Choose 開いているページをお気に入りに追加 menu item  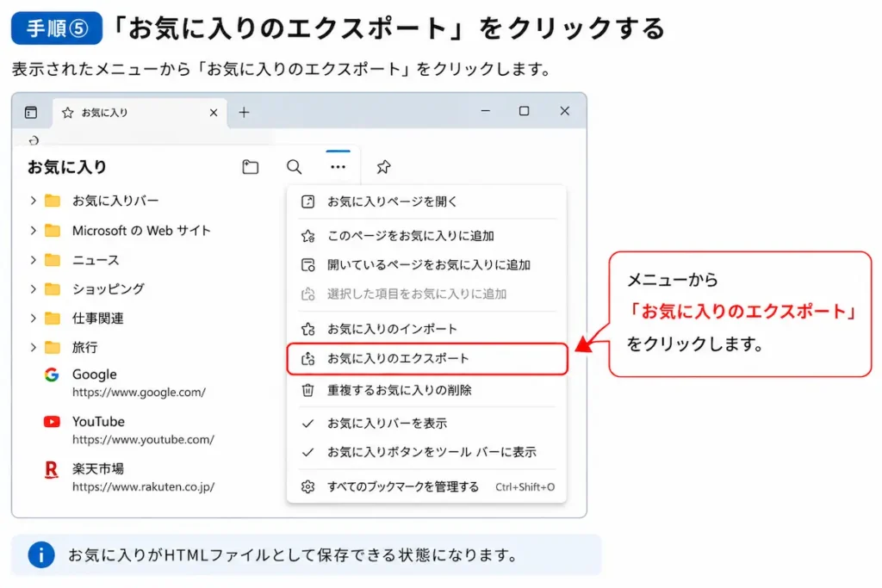coord(426,265)
